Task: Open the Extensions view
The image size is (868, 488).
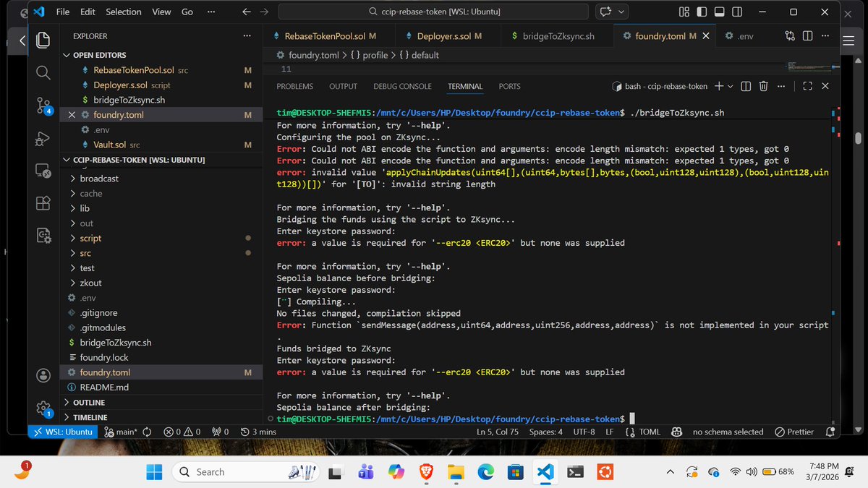Action: click(x=43, y=203)
